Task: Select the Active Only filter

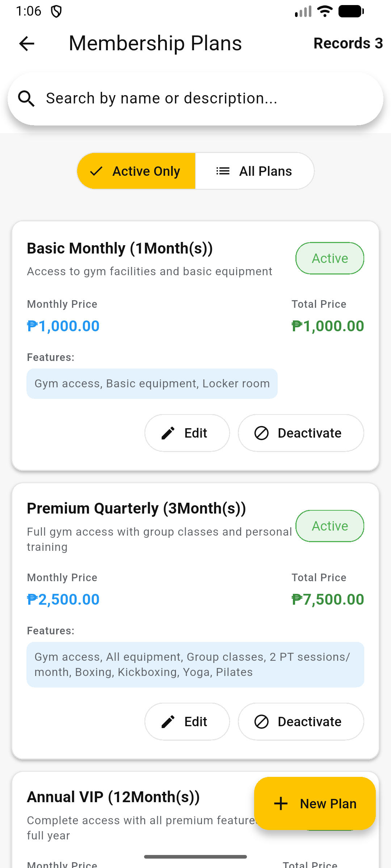Action: (136, 171)
